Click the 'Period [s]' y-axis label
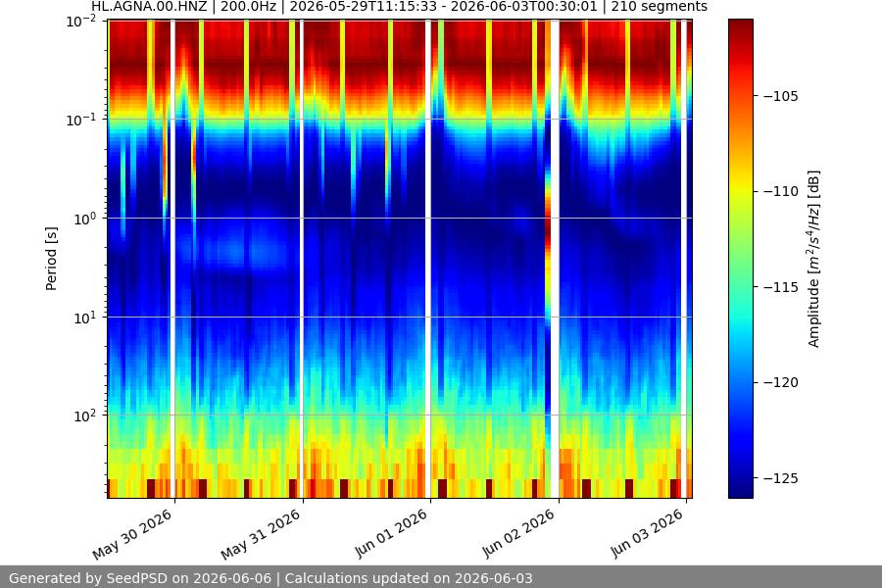 coord(51,259)
